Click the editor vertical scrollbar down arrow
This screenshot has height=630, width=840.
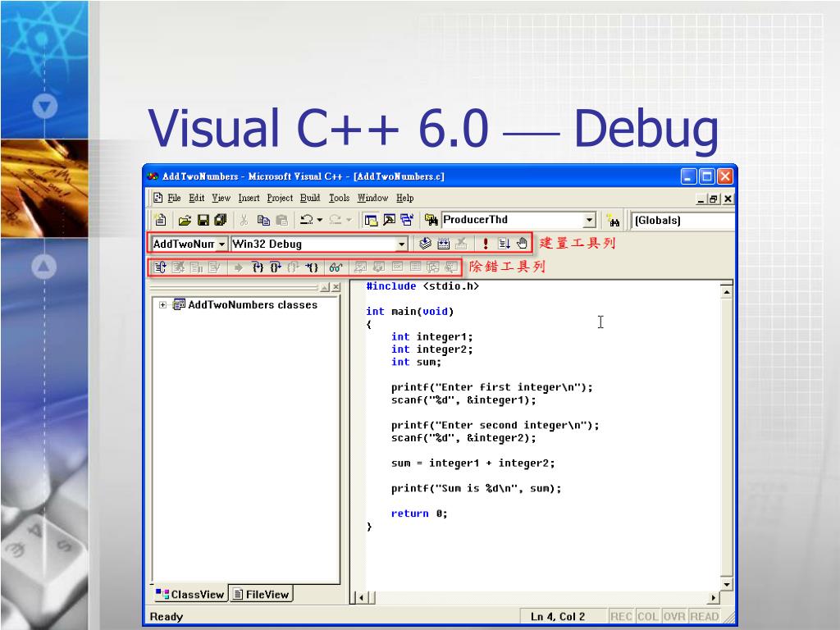click(x=727, y=584)
